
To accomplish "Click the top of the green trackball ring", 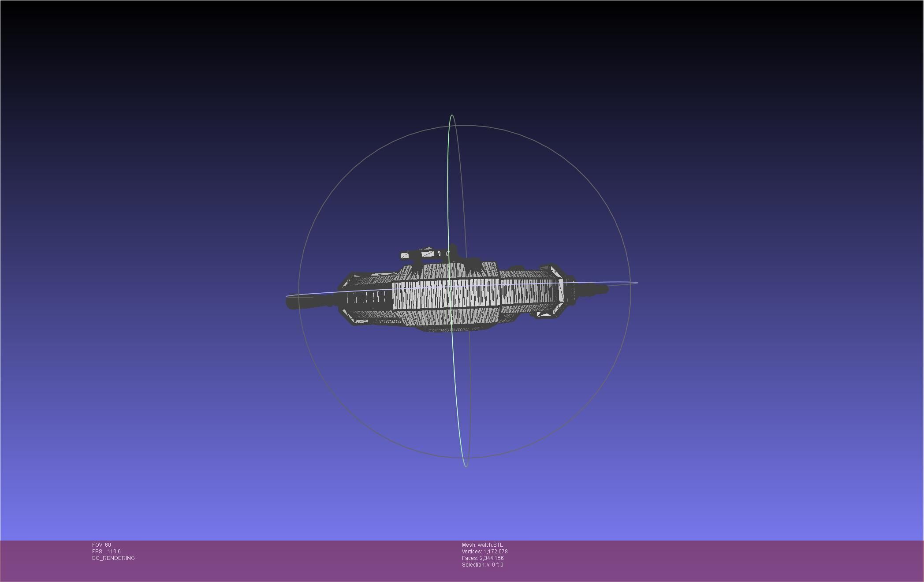I will [x=452, y=116].
